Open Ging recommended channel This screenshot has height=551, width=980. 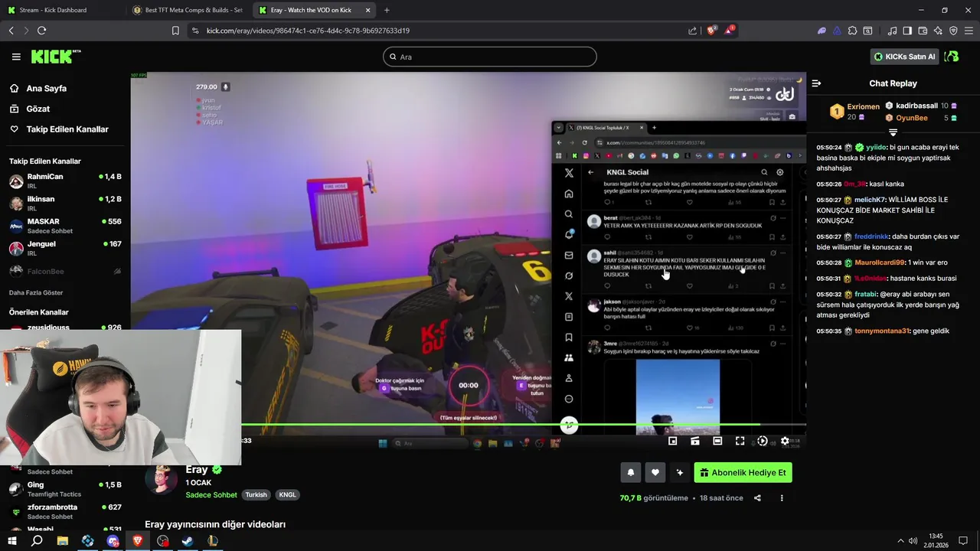(x=65, y=489)
